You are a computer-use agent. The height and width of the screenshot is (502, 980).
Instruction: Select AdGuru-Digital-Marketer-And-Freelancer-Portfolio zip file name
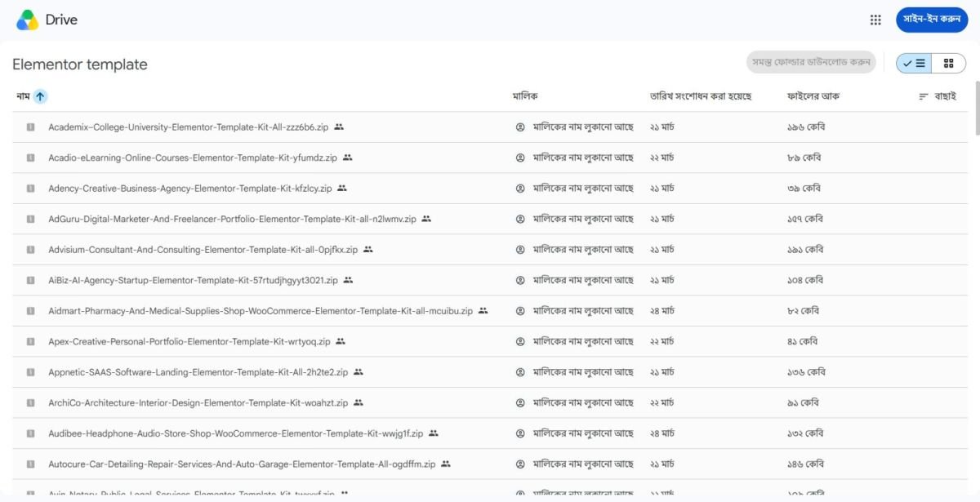pos(232,219)
